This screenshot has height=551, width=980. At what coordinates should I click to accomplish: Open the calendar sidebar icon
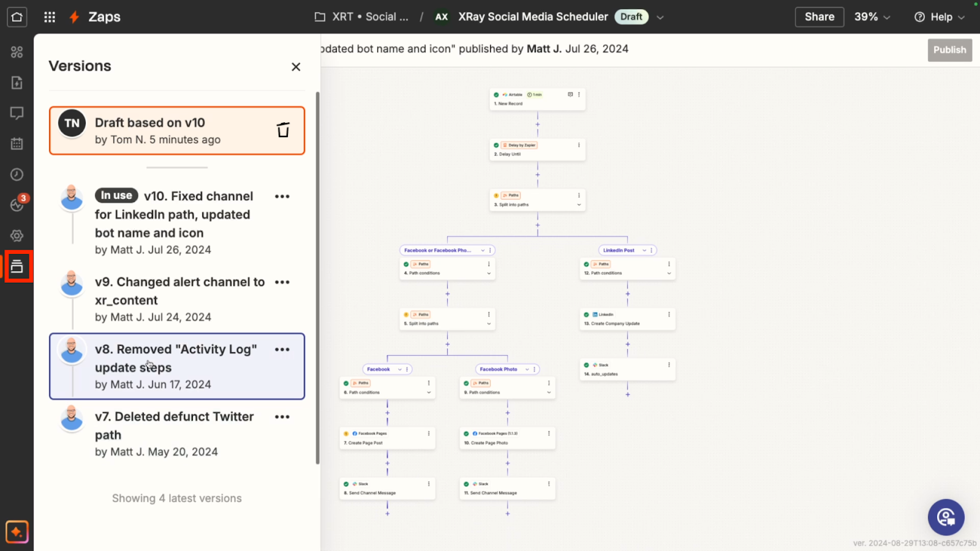pos(17,144)
